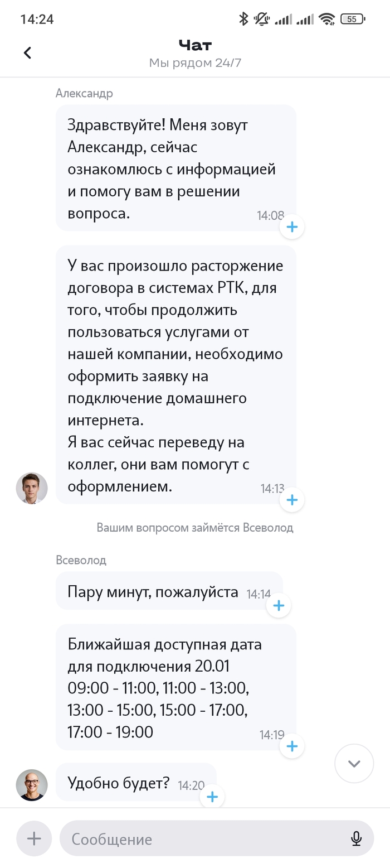The width and height of the screenshot is (390, 868).
Task: Tap the back arrow in chat header
Action: click(27, 53)
